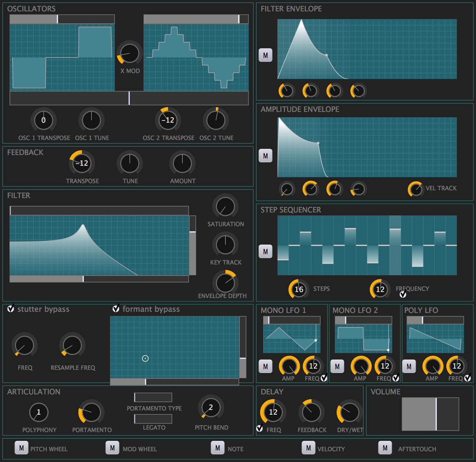Toggle the formant bypass checkbox
Viewport: 476px width, 462px height.
[x=116, y=309]
